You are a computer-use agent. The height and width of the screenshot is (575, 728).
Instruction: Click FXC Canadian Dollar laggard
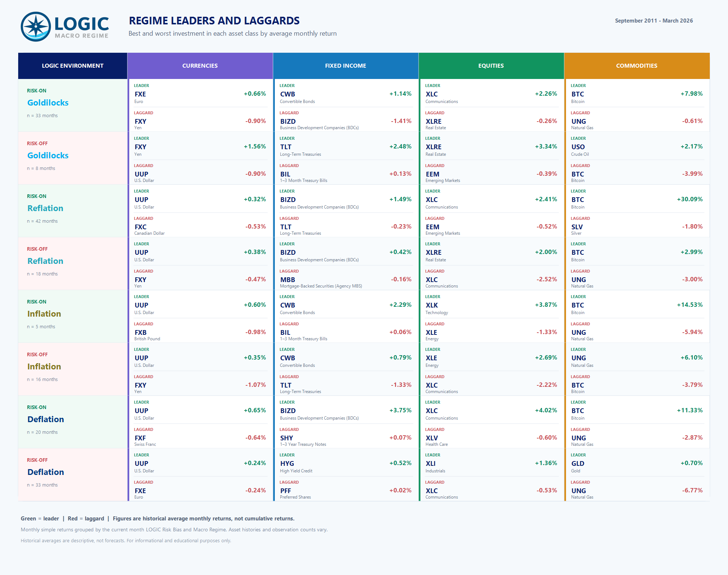(x=200, y=226)
